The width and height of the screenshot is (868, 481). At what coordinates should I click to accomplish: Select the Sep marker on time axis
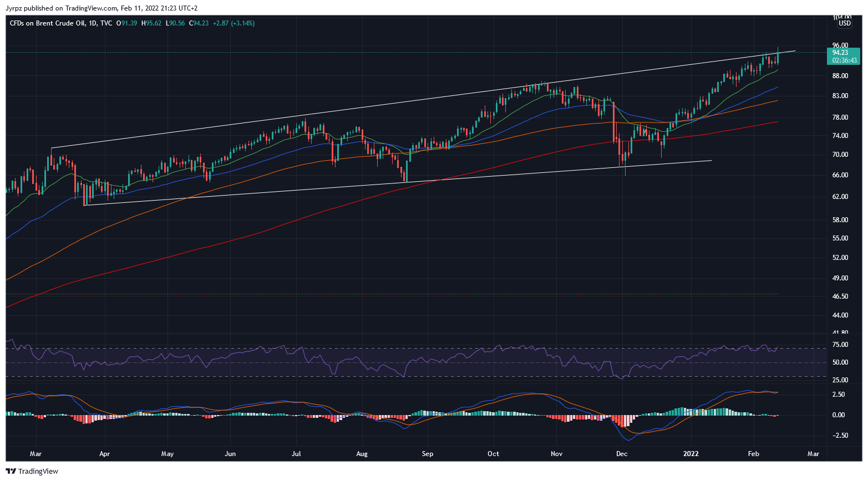tap(427, 454)
